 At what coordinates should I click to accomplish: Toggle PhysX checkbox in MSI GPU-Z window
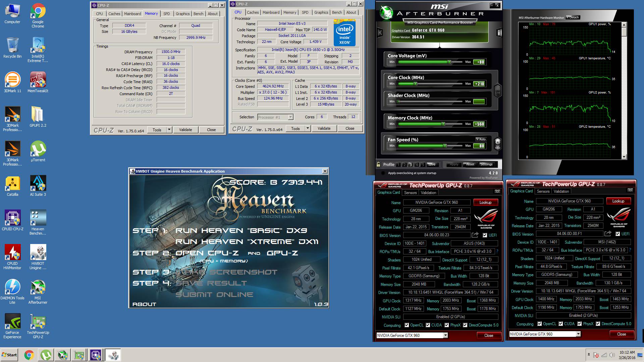coord(579,324)
